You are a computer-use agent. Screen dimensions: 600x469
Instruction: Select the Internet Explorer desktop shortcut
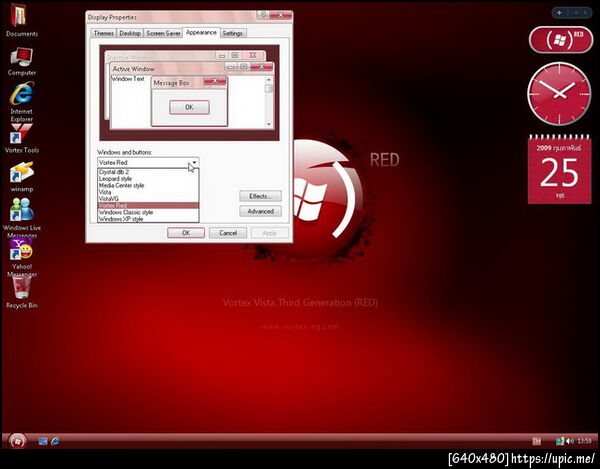tap(21, 102)
